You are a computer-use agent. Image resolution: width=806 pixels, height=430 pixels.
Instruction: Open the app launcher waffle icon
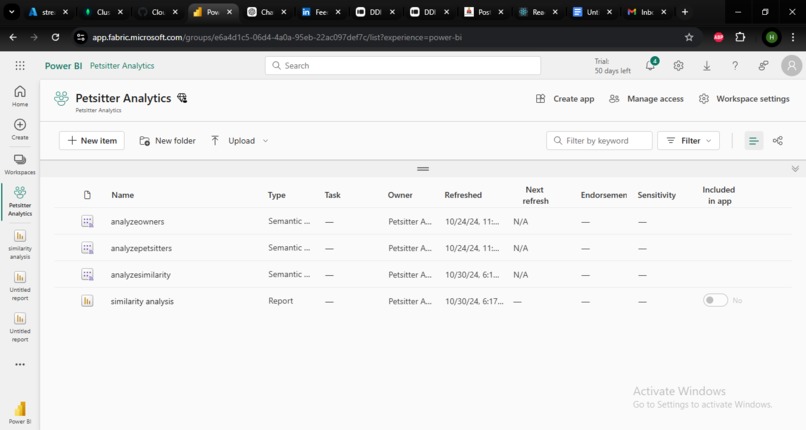[20, 65]
